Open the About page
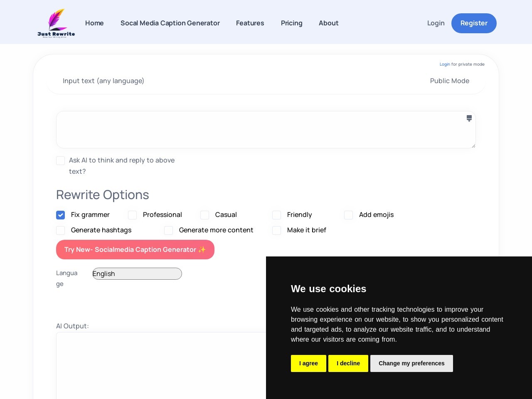 328,23
